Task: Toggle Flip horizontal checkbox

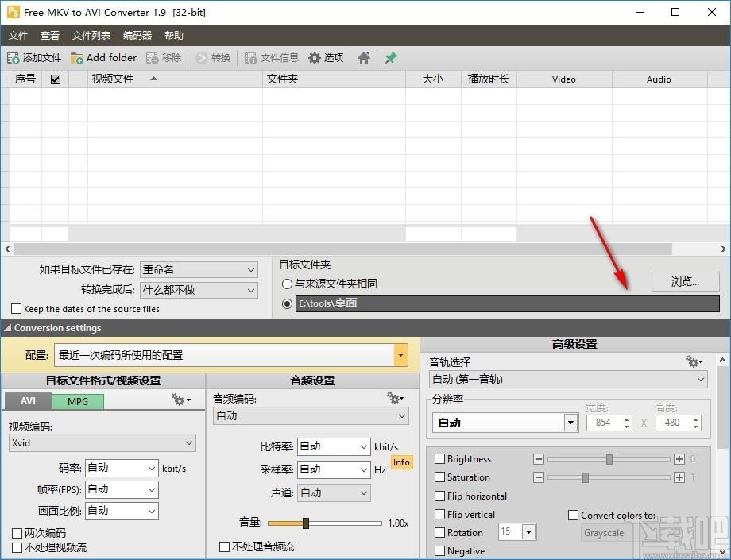Action: [439, 496]
